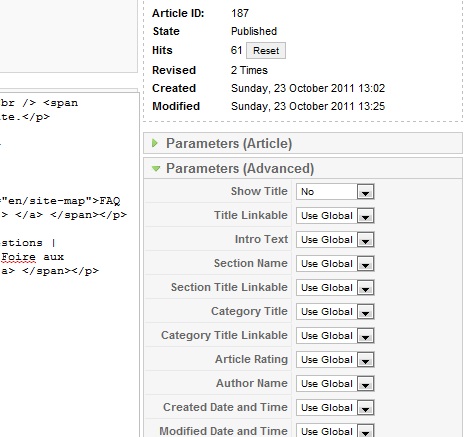
Task: Click the Show Title label
Action: [x=259, y=191]
